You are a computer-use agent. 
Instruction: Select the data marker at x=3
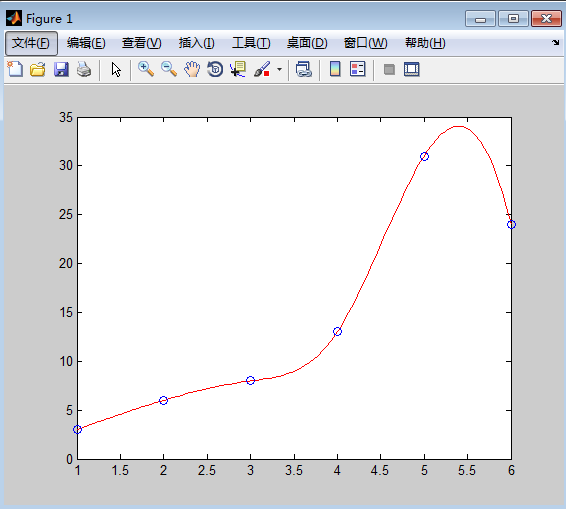(x=251, y=380)
